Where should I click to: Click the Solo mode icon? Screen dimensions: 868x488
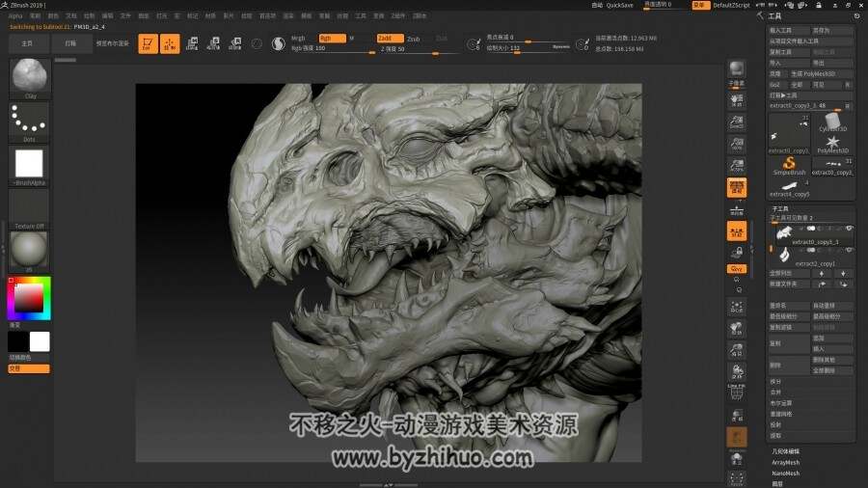[737, 457]
